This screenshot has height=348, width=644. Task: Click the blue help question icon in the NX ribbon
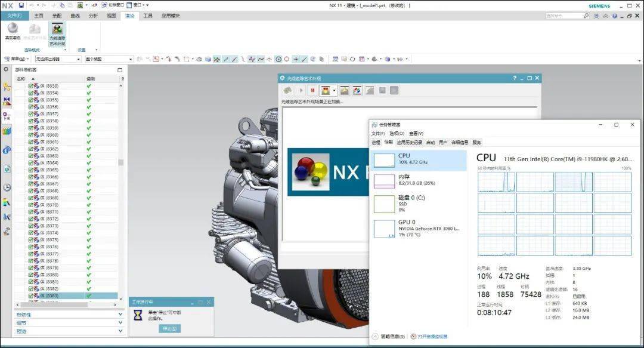pyautogui.click(x=614, y=16)
